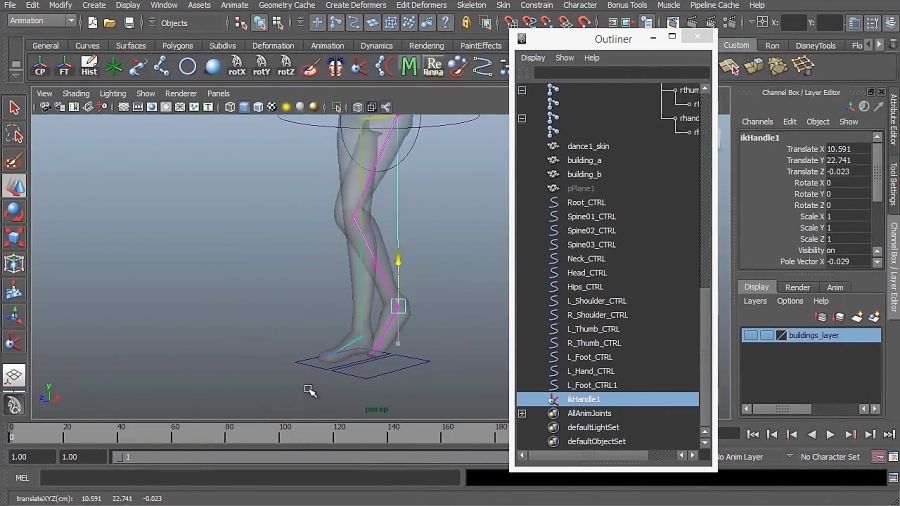
Task: Activate the Rotate tool sphere icon
Action: pyautogui.click(x=14, y=212)
